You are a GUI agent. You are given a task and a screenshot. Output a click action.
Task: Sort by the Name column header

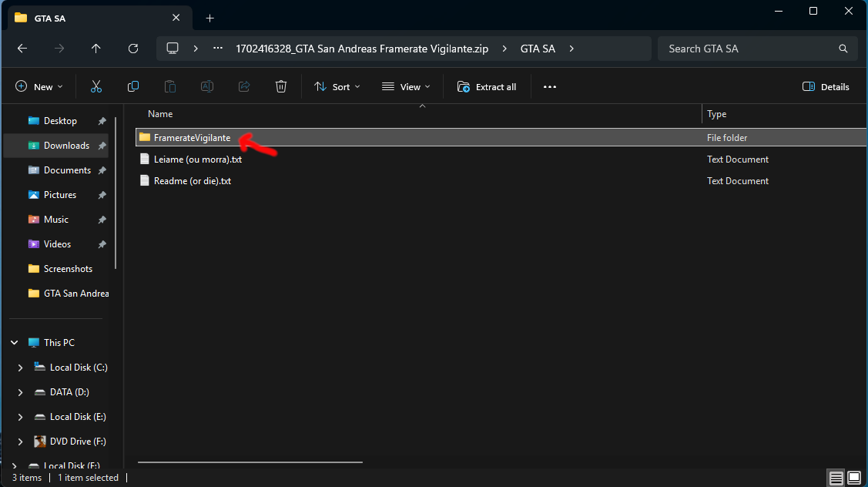click(160, 114)
